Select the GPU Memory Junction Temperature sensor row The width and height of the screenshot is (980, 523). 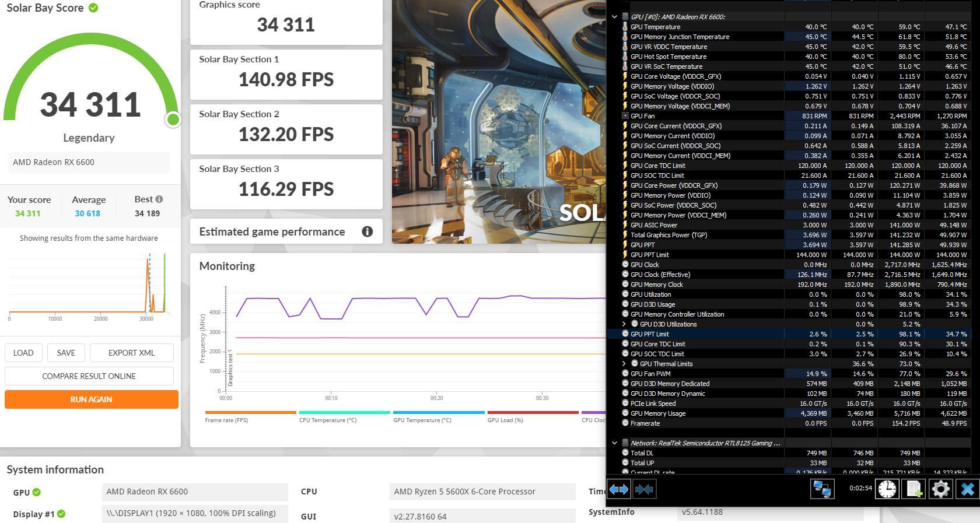coord(790,37)
